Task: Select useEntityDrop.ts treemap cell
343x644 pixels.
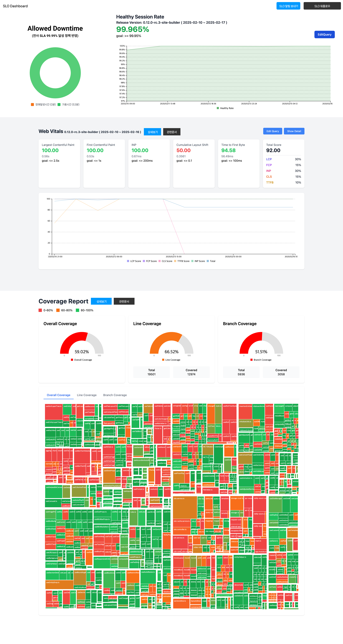Action: point(60,585)
